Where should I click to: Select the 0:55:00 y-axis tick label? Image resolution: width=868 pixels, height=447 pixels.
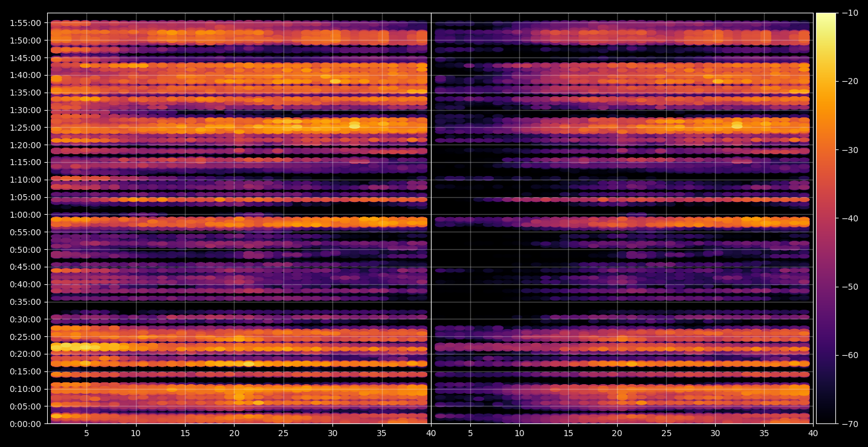click(x=25, y=232)
